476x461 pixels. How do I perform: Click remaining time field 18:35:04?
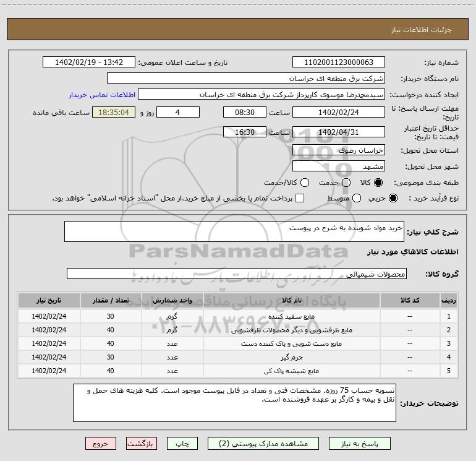[x=114, y=113]
